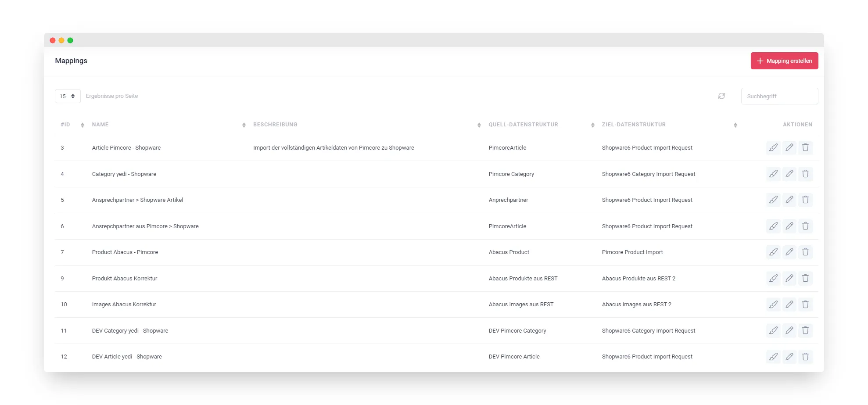Click the 'Ergebnisse pro Seite' label
The height and width of the screenshot is (405, 868).
[112, 96]
